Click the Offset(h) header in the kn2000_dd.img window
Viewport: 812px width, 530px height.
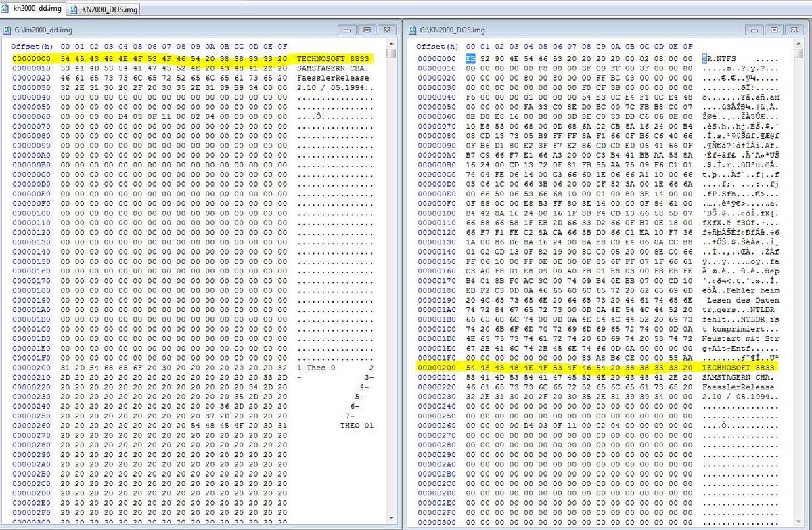(x=32, y=47)
